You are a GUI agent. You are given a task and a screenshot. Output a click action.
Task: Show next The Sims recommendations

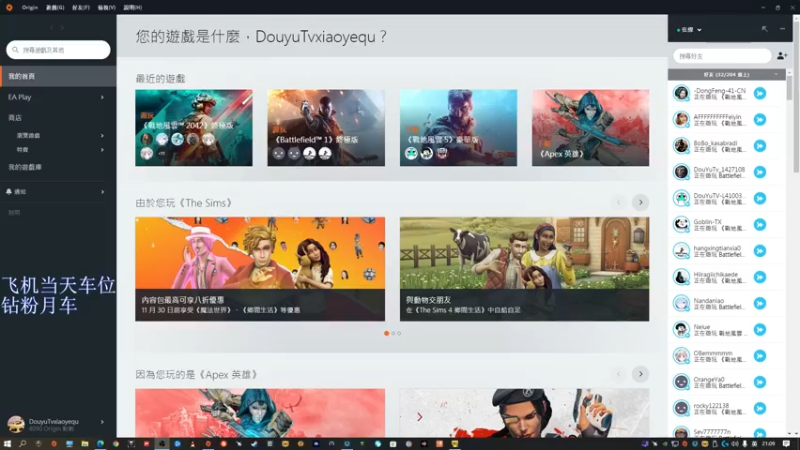(x=640, y=203)
